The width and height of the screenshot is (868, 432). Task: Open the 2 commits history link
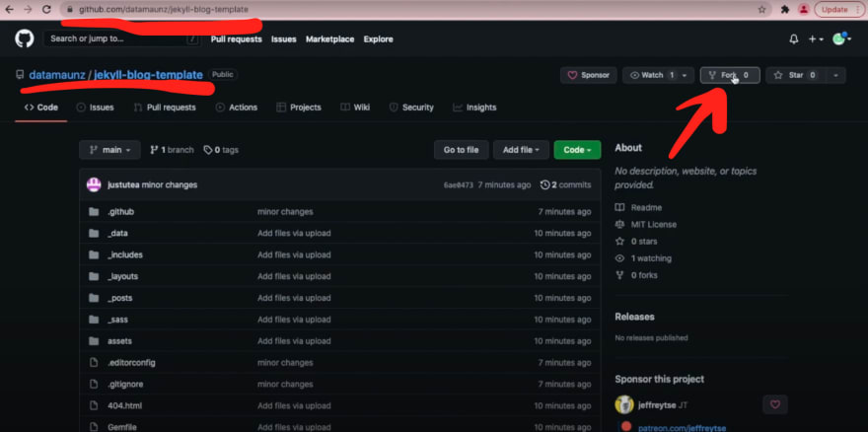click(566, 185)
